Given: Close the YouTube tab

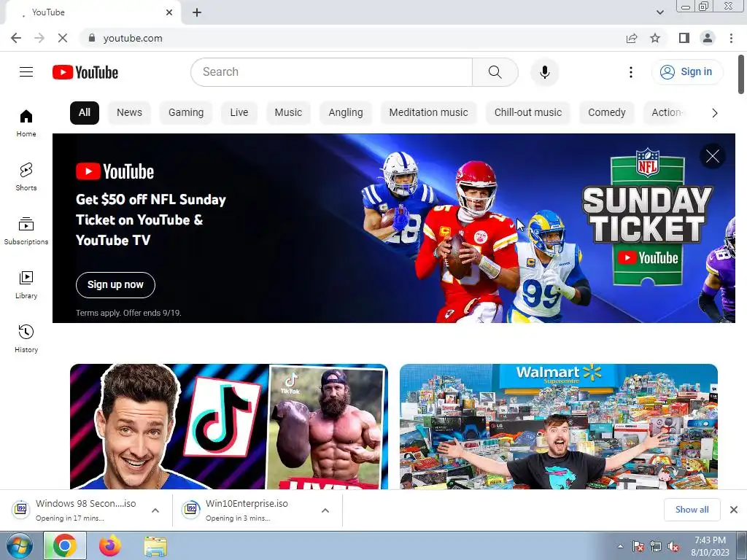Looking at the screenshot, I should [169, 12].
